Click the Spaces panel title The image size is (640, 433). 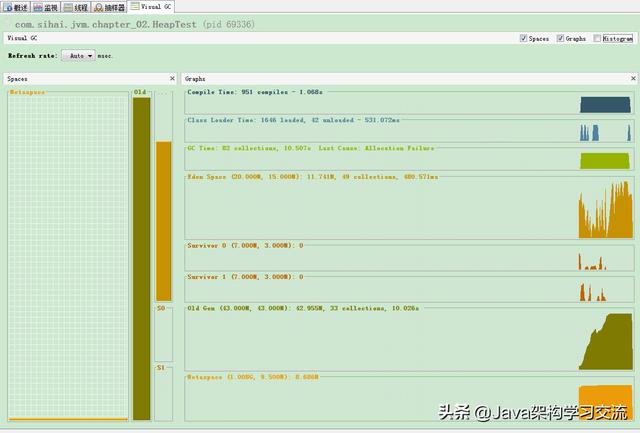tap(17, 79)
